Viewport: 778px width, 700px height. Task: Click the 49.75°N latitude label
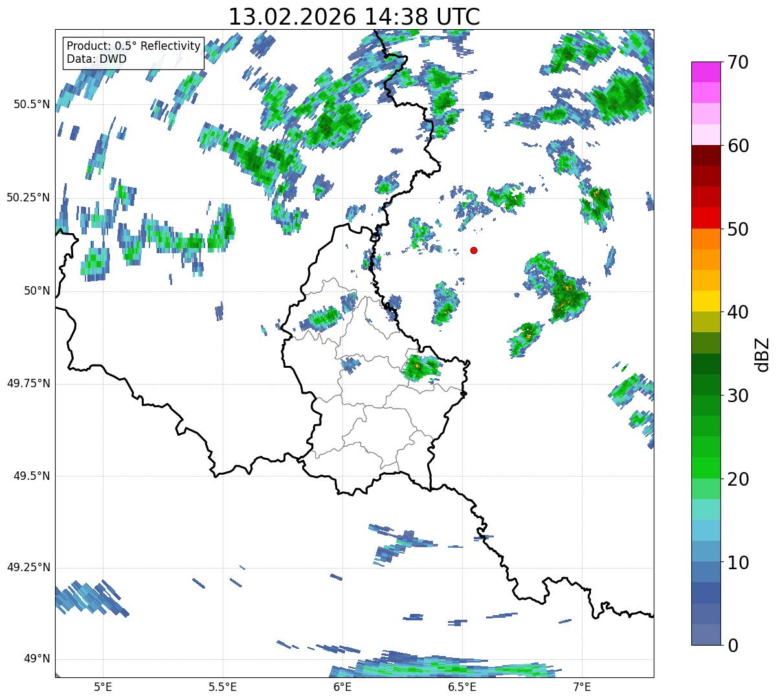coord(28,383)
